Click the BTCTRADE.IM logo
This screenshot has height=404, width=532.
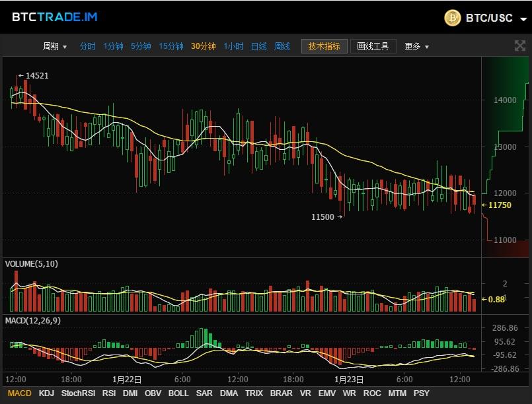pyautogui.click(x=55, y=17)
